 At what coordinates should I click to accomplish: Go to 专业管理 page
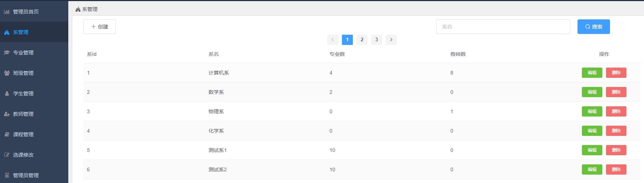[34, 53]
